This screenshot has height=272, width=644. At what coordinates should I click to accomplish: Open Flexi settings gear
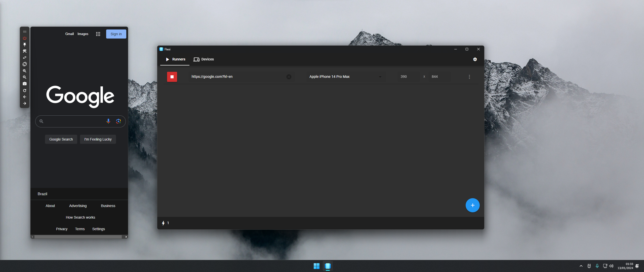[475, 59]
